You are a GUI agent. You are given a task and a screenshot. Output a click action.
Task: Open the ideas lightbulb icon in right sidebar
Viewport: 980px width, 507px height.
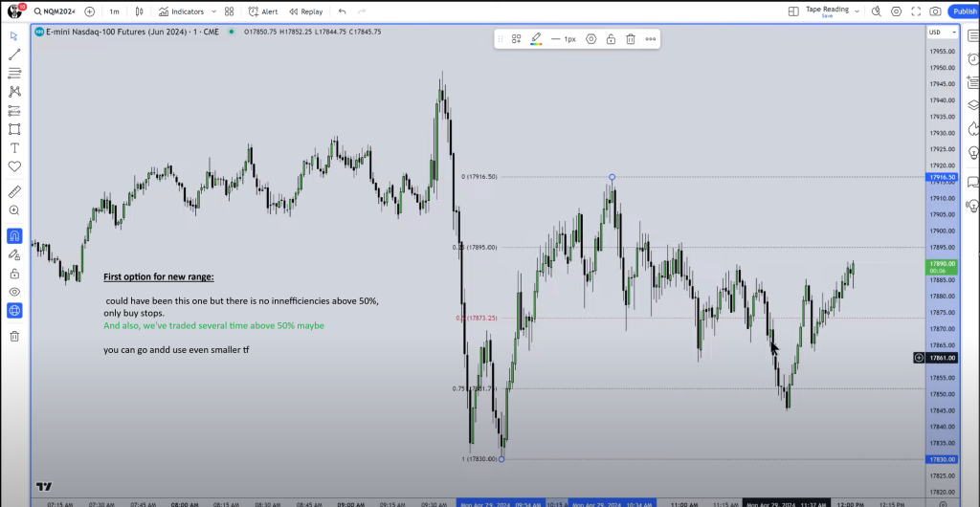coord(972,152)
